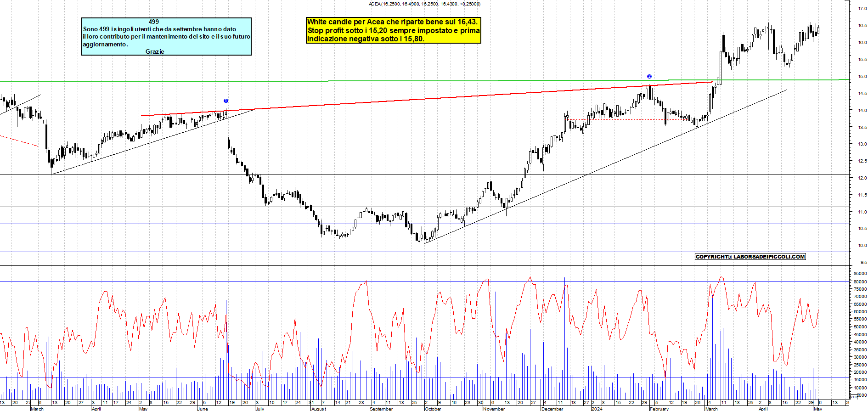This screenshot has height=411, width=868.
Task: Click the 15.5 price axis label
Action: pyautogui.click(x=862, y=60)
